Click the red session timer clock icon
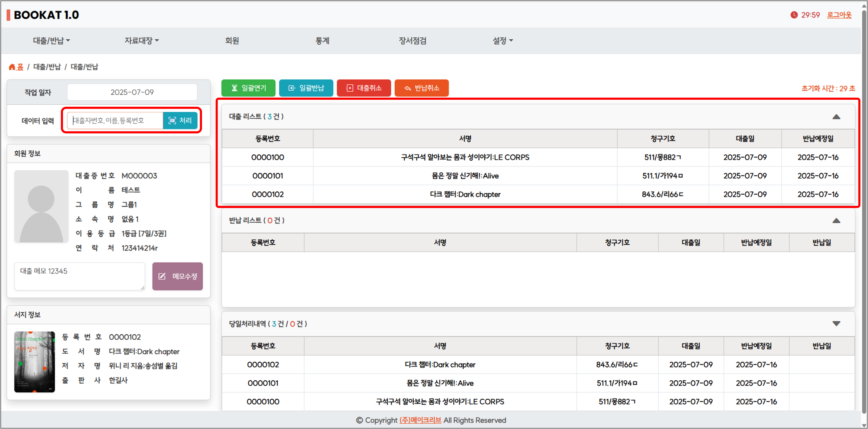The height and width of the screenshot is (429, 868). click(794, 15)
